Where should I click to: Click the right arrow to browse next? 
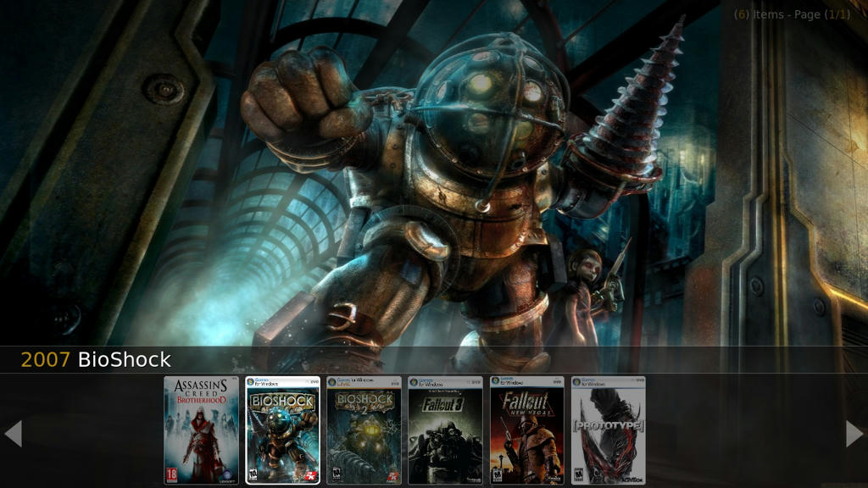click(x=854, y=433)
